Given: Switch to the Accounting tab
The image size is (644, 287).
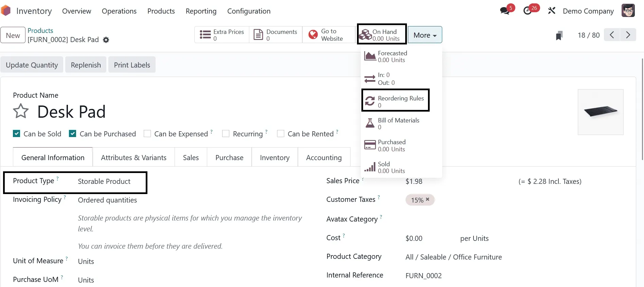Looking at the screenshot, I should click(324, 157).
